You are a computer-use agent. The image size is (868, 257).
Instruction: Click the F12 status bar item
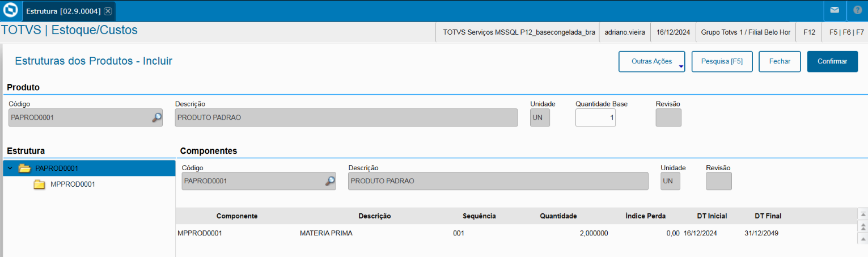click(x=809, y=32)
